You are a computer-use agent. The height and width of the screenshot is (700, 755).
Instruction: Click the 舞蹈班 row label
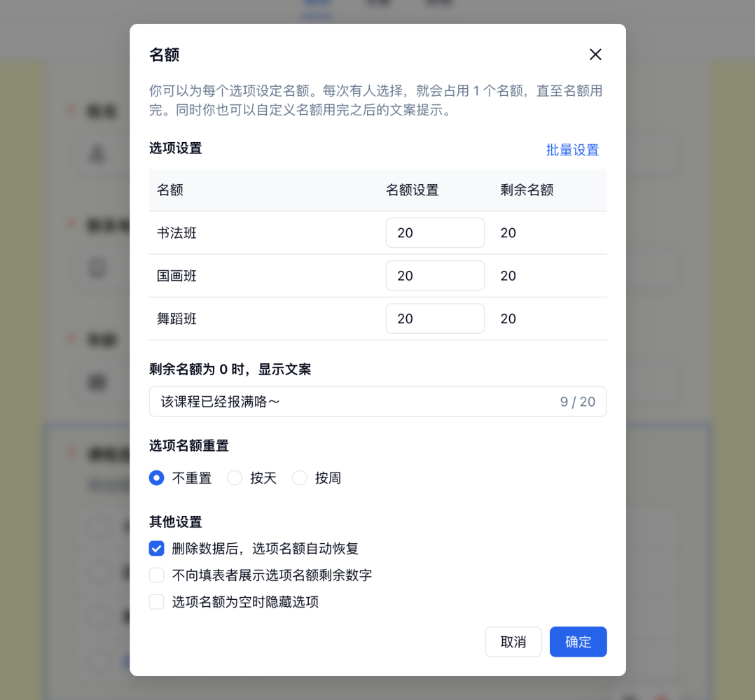click(x=176, y=318)
